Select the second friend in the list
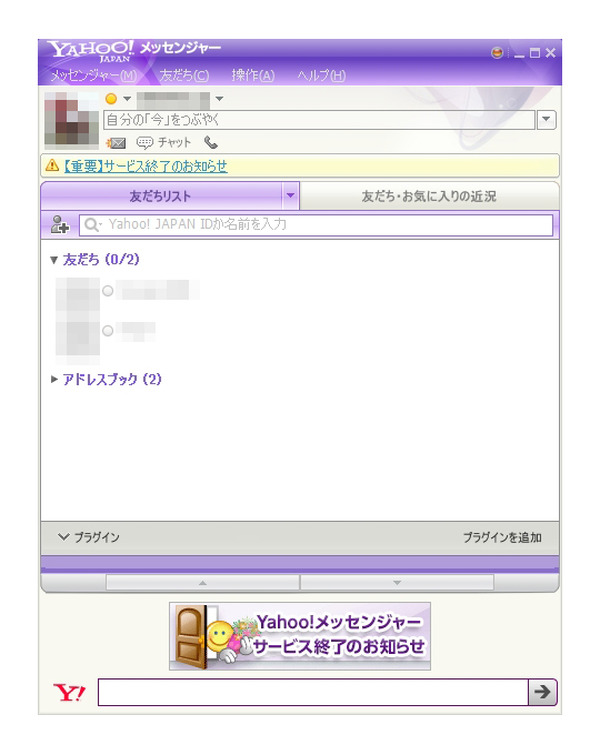Screen dimensions: 600x755 pos(106,331)
